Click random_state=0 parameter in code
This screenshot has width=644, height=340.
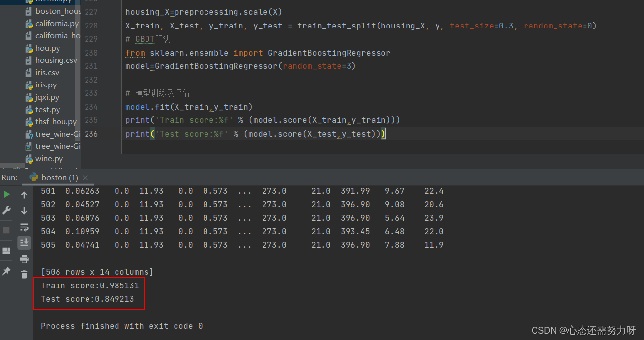tap(558, 26)
